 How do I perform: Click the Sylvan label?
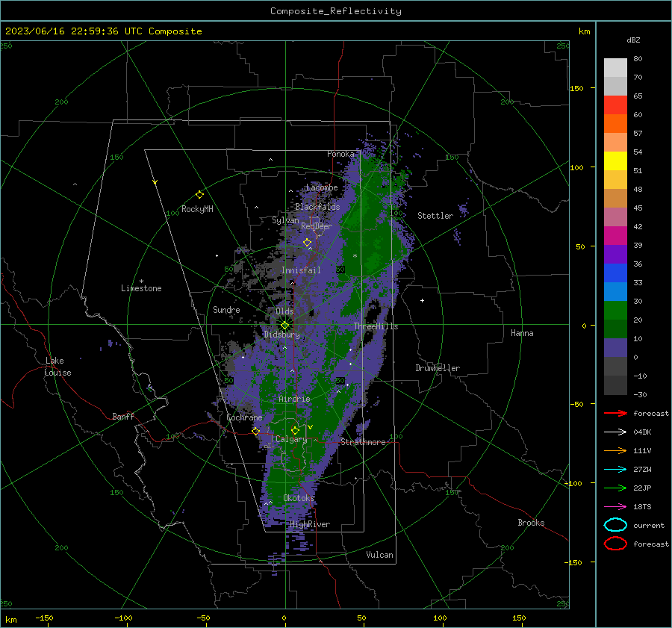[x=285, y=220]
